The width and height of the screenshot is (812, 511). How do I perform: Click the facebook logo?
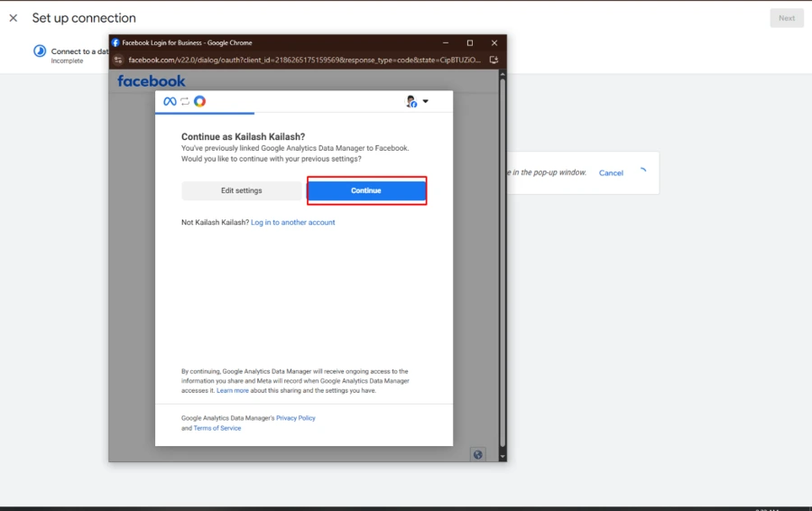click(152, 81)
